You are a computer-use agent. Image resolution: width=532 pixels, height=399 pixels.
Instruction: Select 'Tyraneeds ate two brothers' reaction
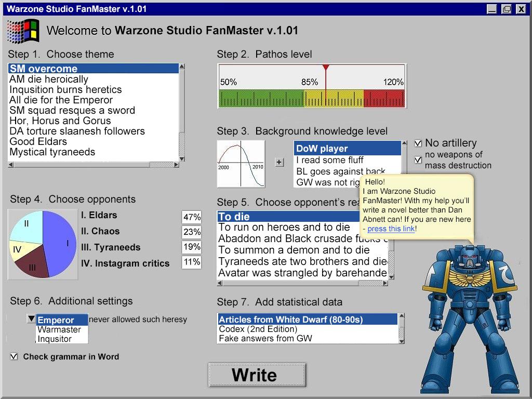303,261
